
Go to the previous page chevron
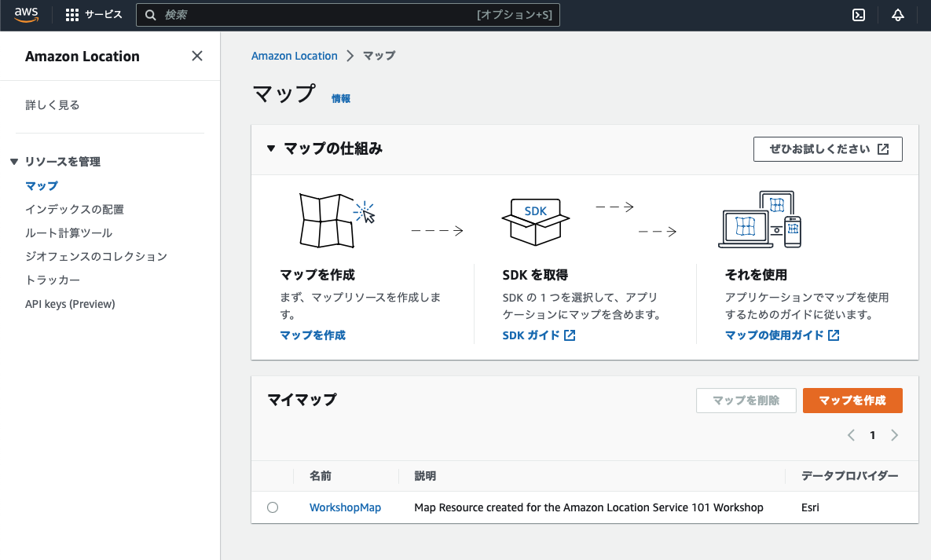[851, 435]
